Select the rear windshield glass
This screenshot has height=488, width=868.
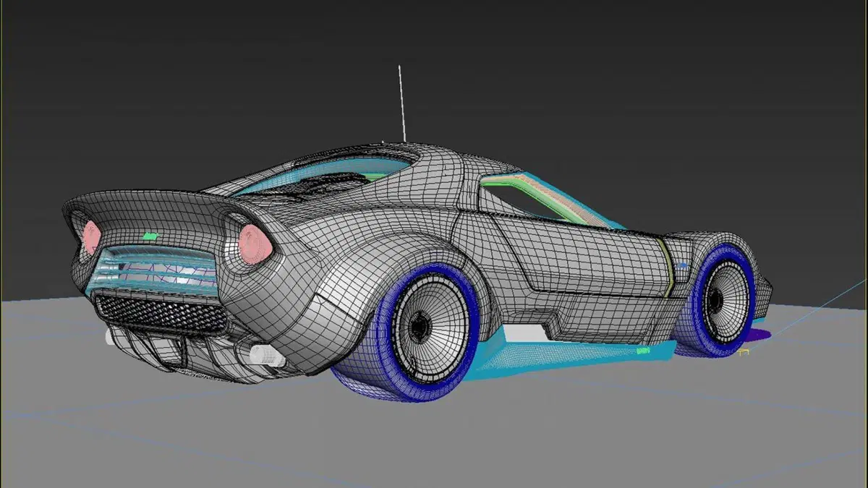[x=325, y=175]
